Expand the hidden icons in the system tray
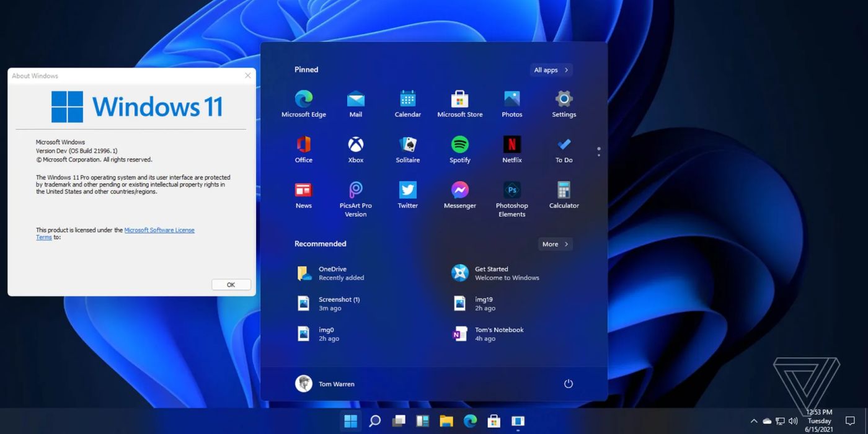Viewport: 868px width, 434px height. tap(755, 420)
